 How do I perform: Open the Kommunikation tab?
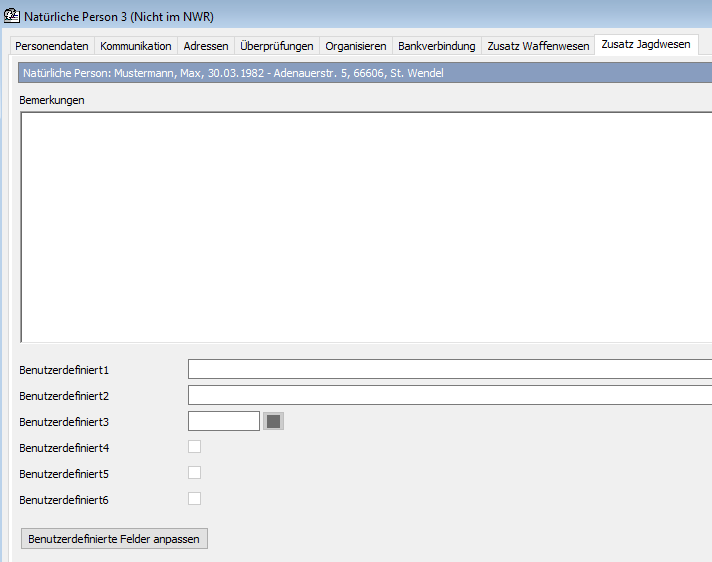(x=136, y=46)
